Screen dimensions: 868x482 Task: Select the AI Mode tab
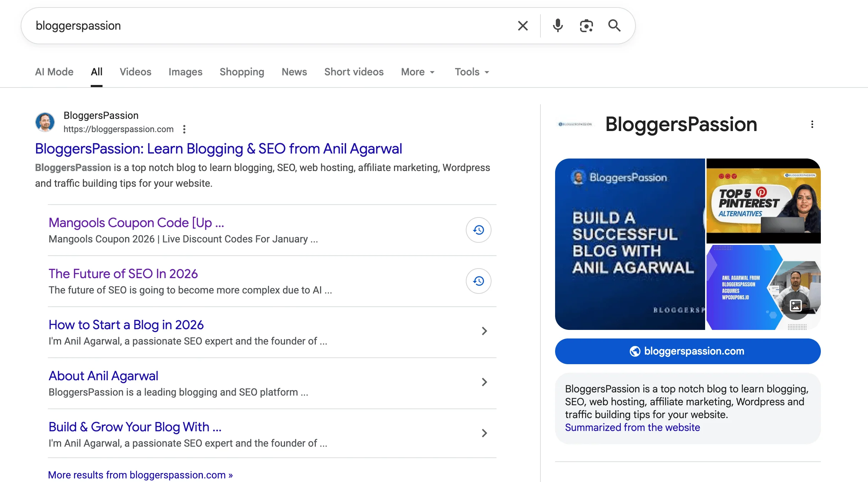(x=54, y=72)
